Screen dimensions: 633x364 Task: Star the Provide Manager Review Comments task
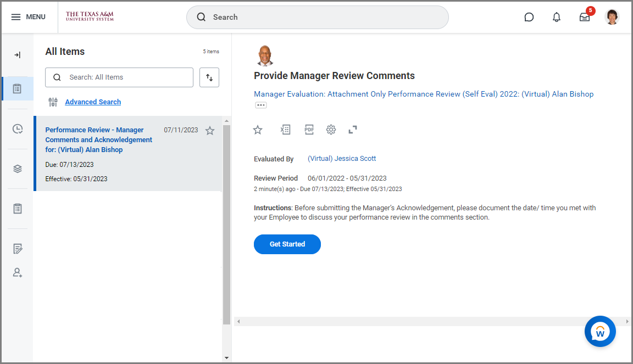coord(258,130)
